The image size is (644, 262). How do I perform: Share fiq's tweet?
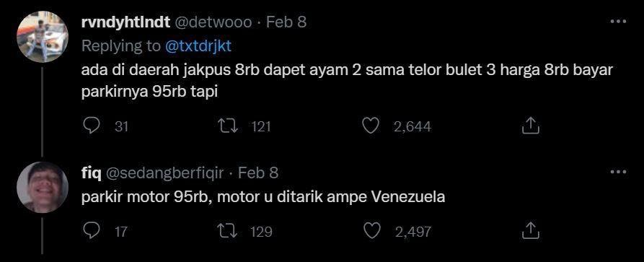point(530,231)
